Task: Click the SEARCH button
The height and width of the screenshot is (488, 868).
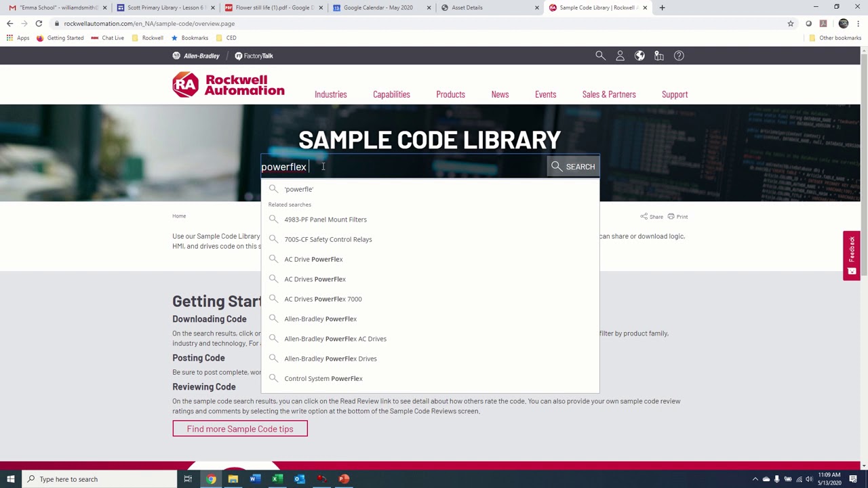Action: (573, 167)
